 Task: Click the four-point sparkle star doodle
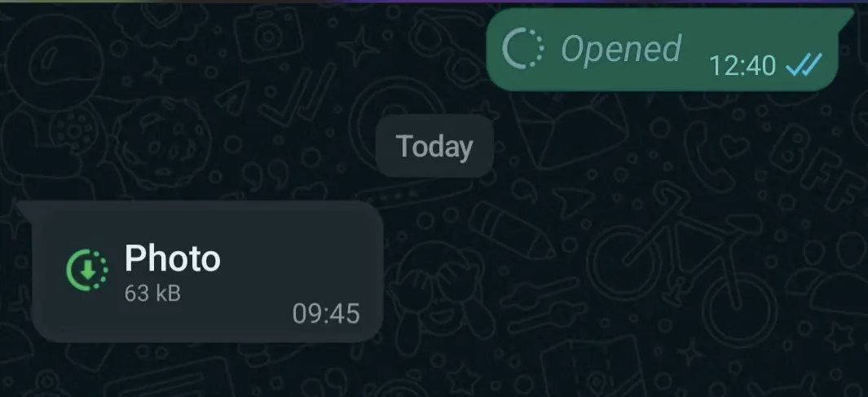(x=359, y=46)
